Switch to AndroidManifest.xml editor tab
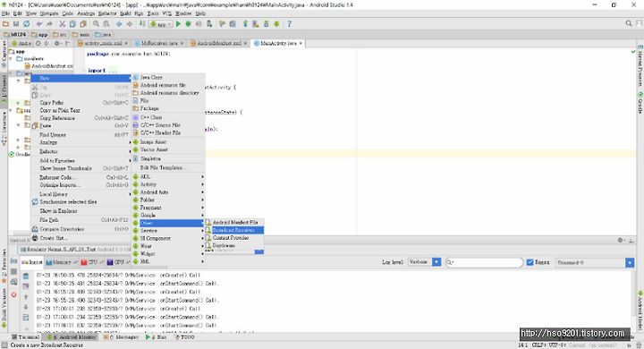Image resolution: width=644 pixels, height=349 pixels. click(x=218, y=43)
